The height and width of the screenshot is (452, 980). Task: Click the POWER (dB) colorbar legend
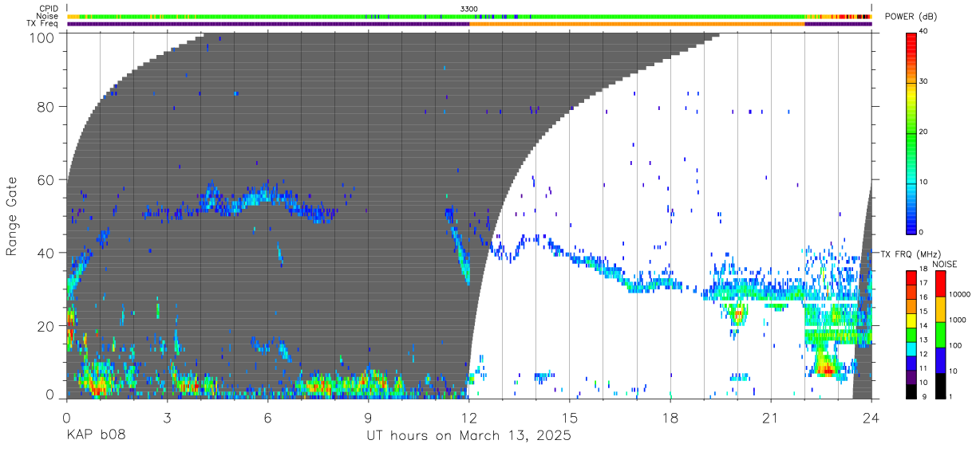(x=911, y=132)
